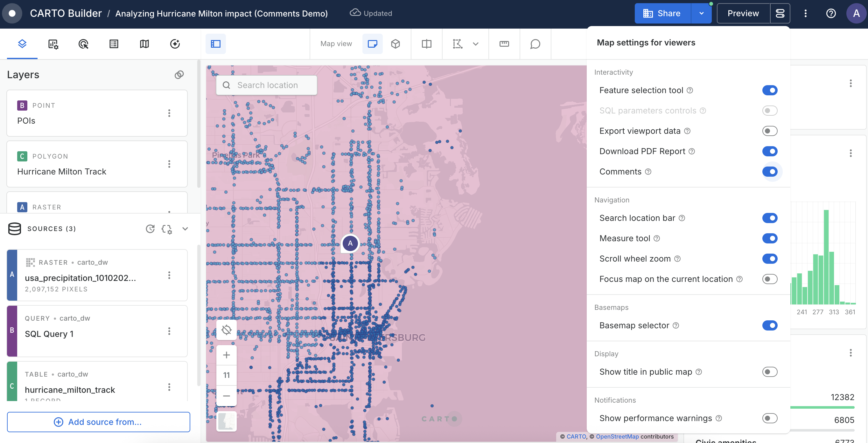Refresh data sources icon
The height and width of the screenshot is (443, 868).
coord(150,228)
